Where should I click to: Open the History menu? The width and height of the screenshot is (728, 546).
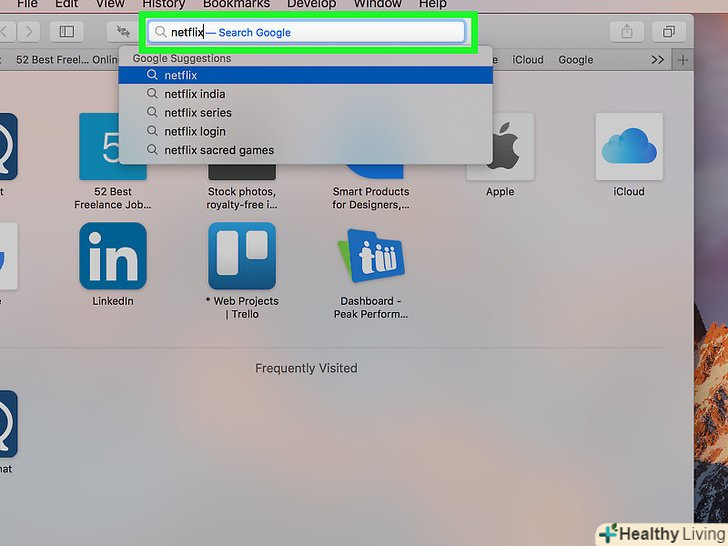163,4
